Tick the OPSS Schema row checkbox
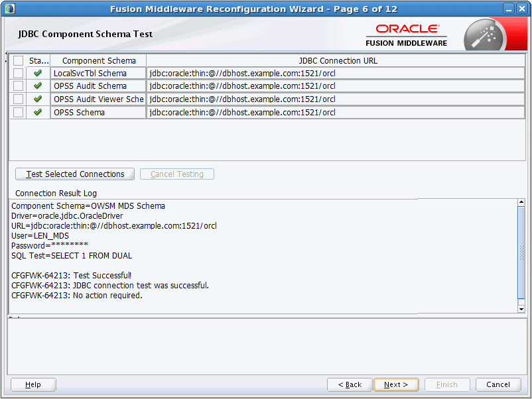This screenshot has width=532, height=399. pos(18,112)
